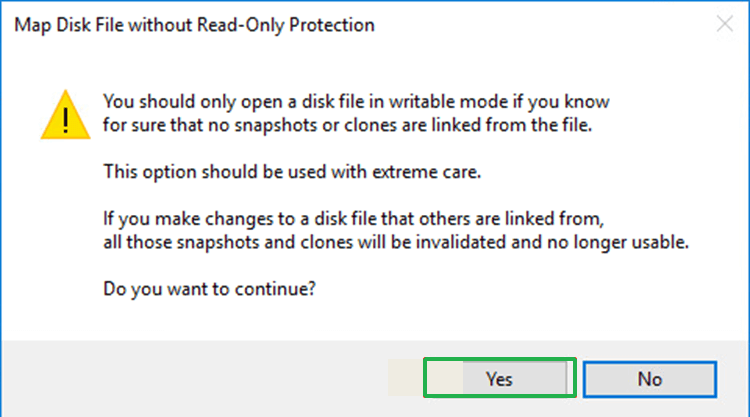Click the yellow warning triangle icon

(66, 115)
